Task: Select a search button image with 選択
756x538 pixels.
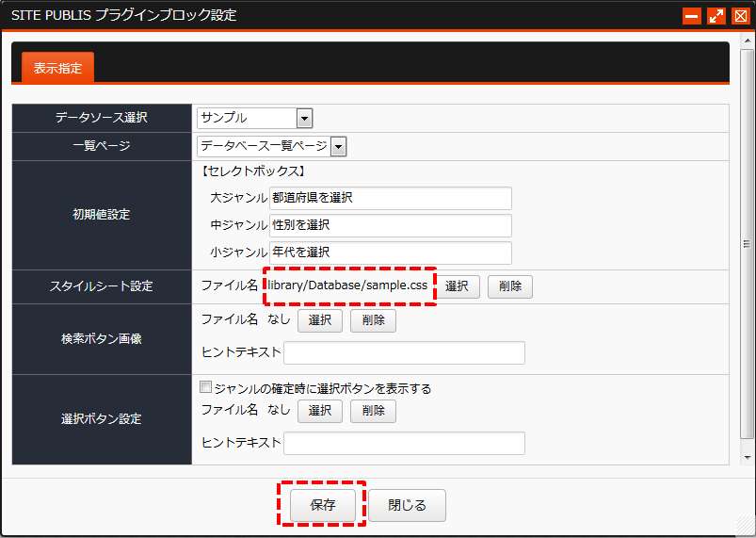Action: pyautogui.click(x=320, y=320)
